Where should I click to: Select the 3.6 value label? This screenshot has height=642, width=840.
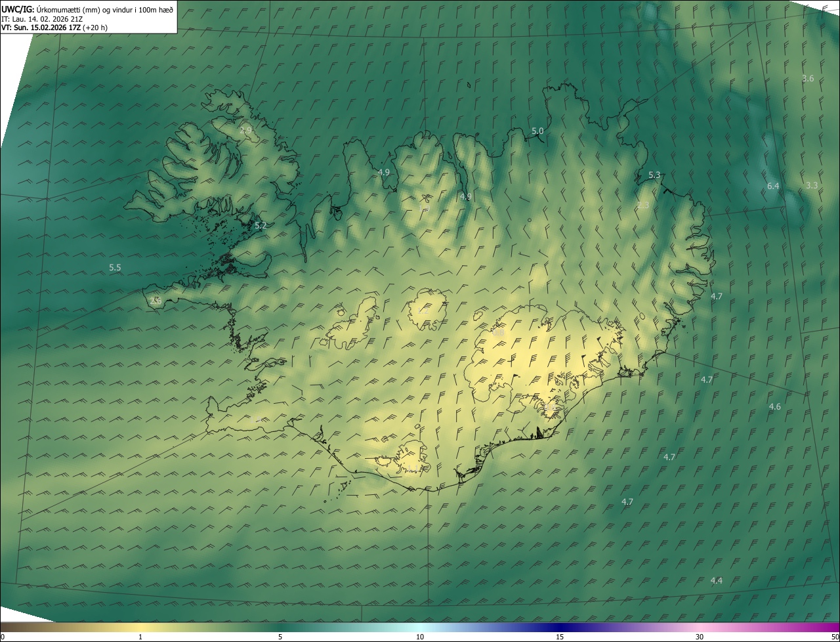(x=808, y=78)
